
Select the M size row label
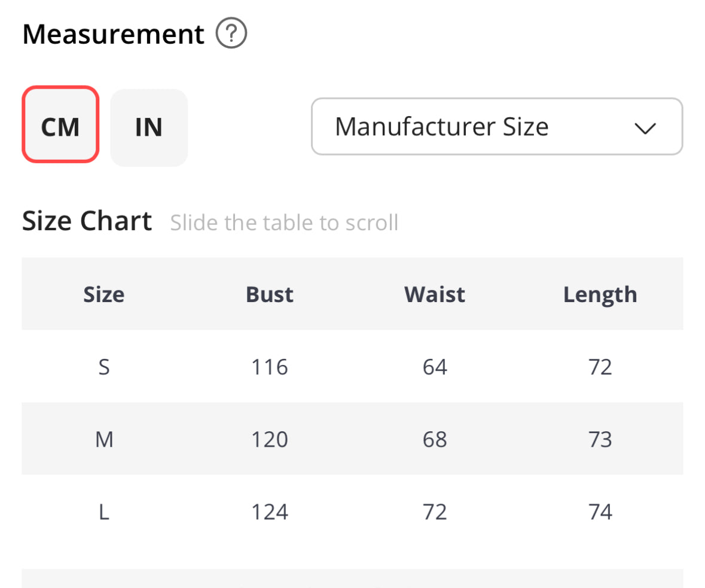(104, 440)
